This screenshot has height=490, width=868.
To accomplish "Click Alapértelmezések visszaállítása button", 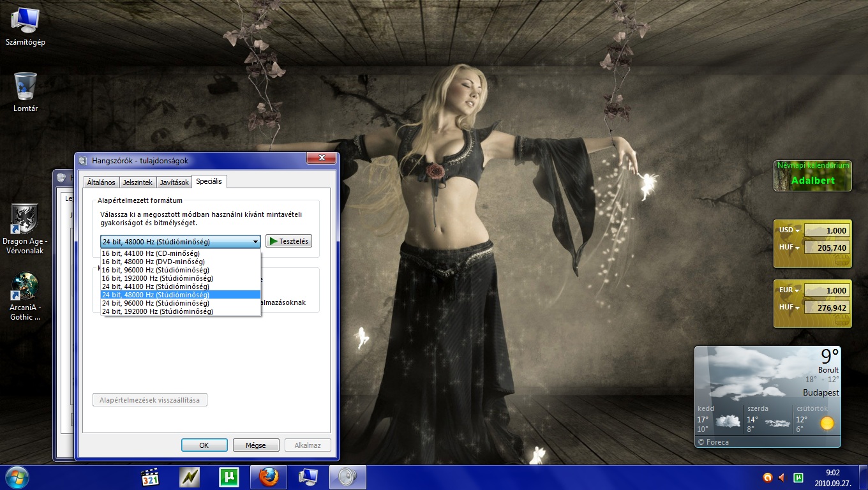I will pyautogui.click(x=150, y=400).
